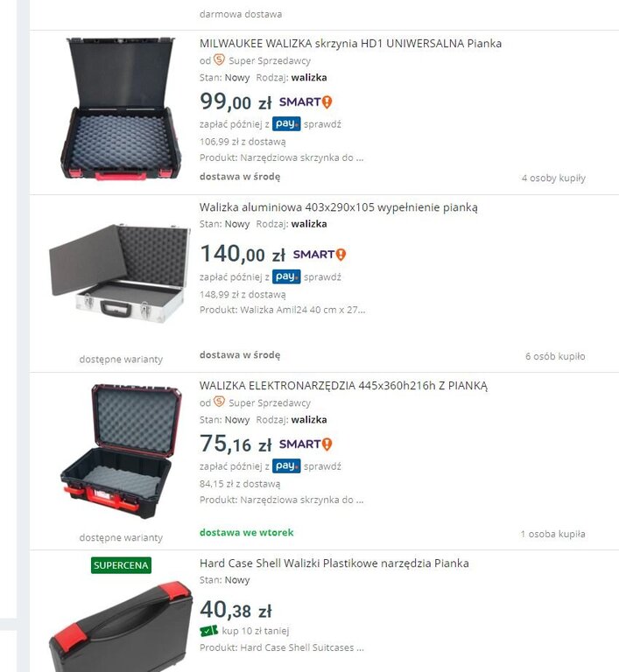Open the Walizka aluminiowa 403x290x105 listing
The width and height of the screenshot is (619, 672).
click(x=339, y=207)
